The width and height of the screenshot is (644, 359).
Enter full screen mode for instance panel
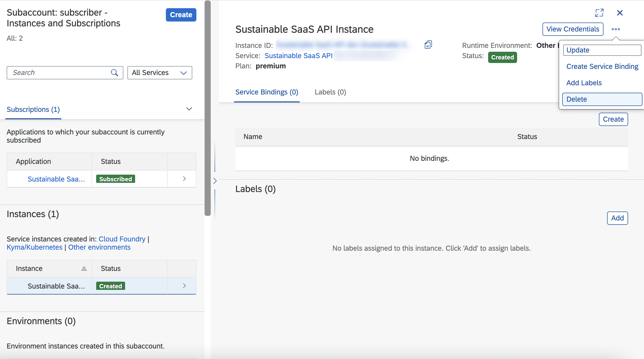click(x=599, y=13)
